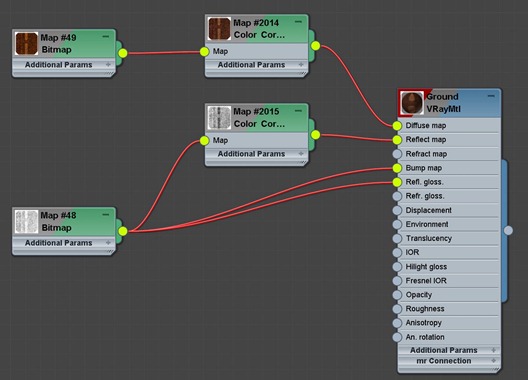Collapse the Map #49 node with minus icon

click(x=106, y=36)
